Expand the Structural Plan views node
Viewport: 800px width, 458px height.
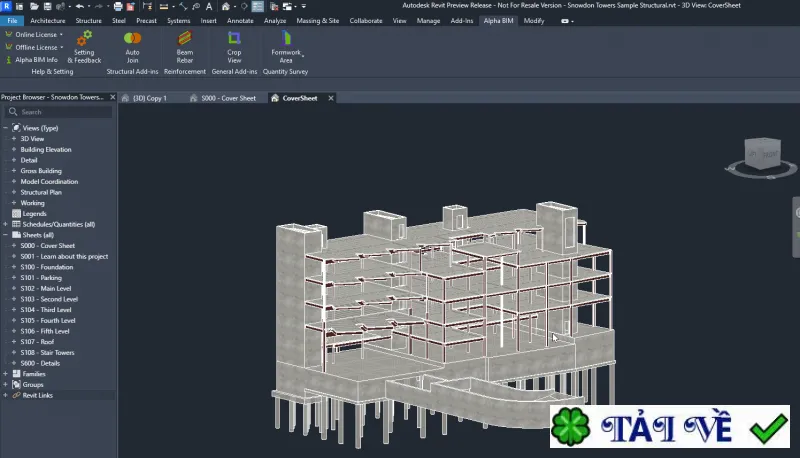14,192
